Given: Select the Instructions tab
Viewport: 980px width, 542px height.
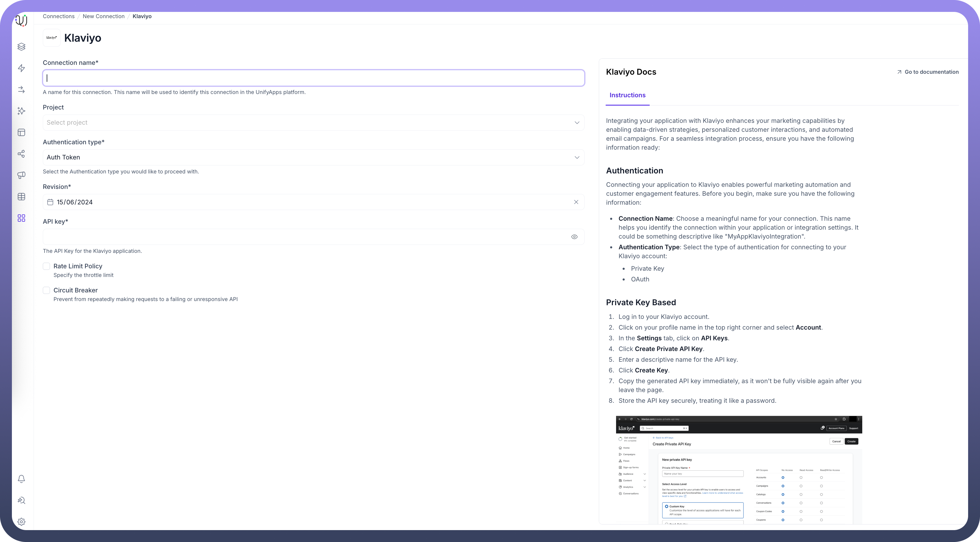Looking at the screenshot, I should [x=627, y=95].
